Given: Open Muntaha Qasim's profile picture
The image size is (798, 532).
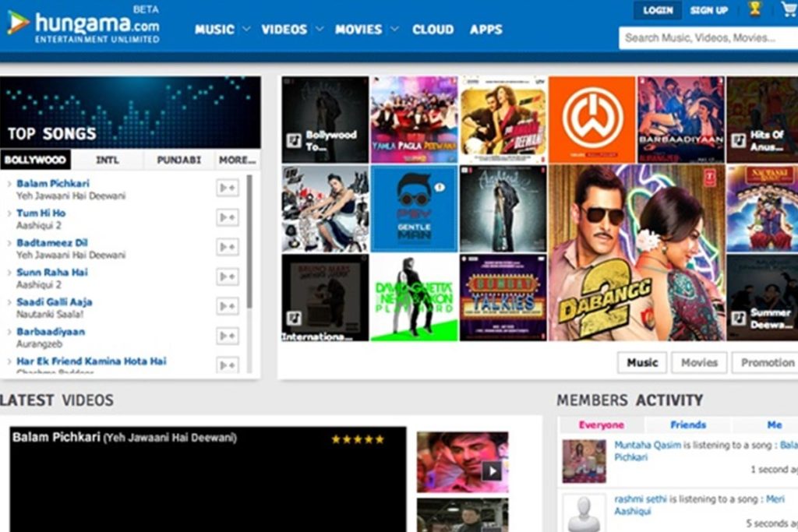Looking at the screenshot, I should [584, 461].
